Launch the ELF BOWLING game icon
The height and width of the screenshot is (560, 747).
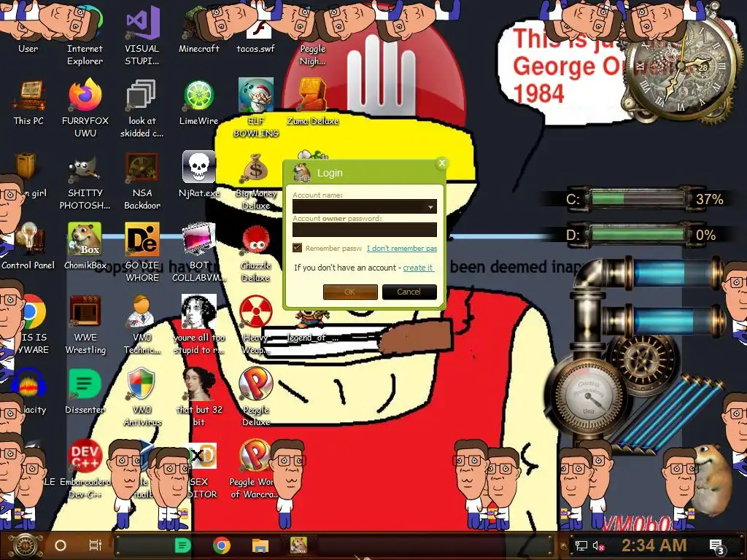256,109
